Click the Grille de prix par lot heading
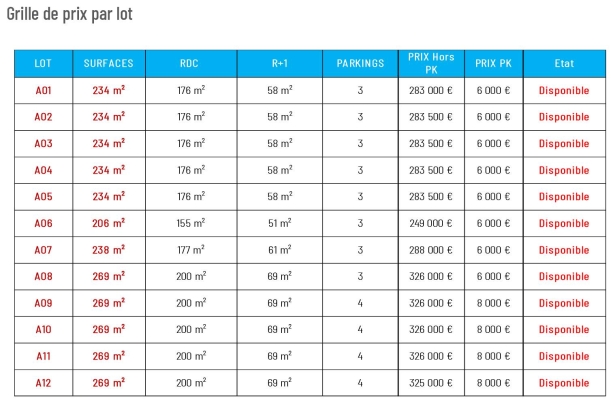The height and width of the screenshot is (401, 611). (69, 15)
